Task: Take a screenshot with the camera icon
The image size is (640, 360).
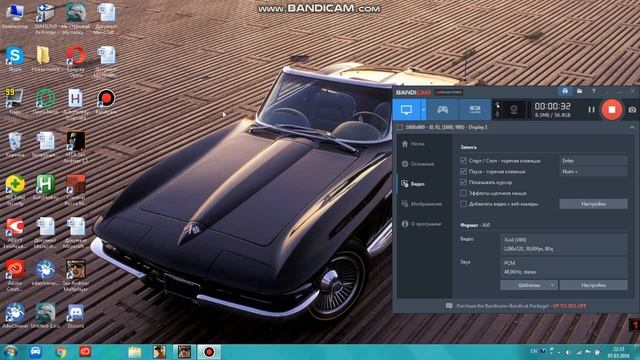Action: click(x=632, y=110)
